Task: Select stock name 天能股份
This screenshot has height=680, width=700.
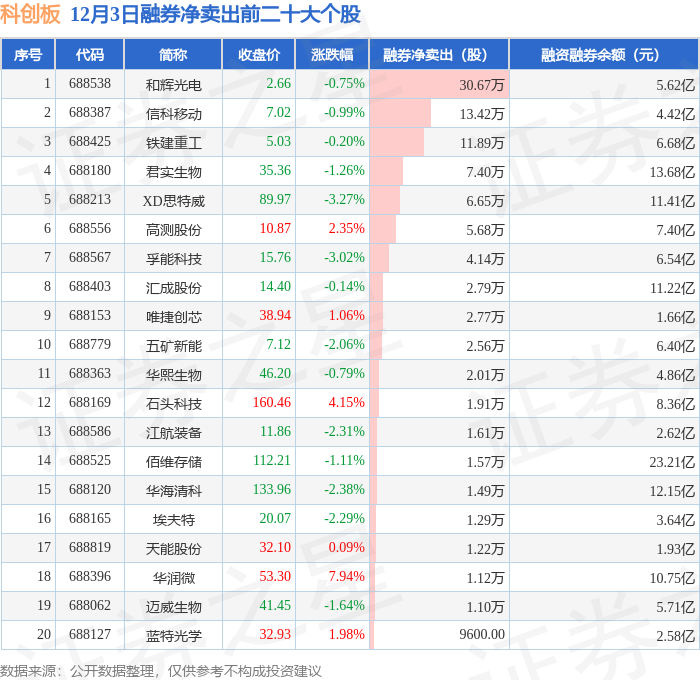Action: (173, 549)
